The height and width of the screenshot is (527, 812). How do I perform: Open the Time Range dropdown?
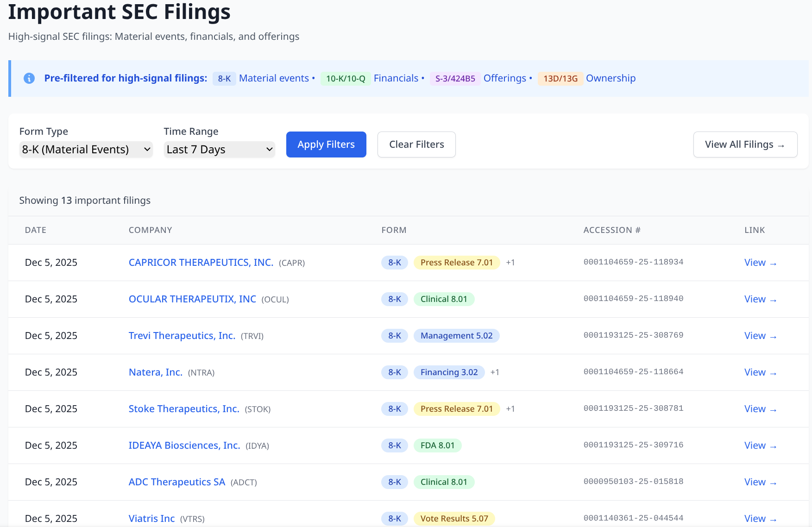[x=219, y=149]
